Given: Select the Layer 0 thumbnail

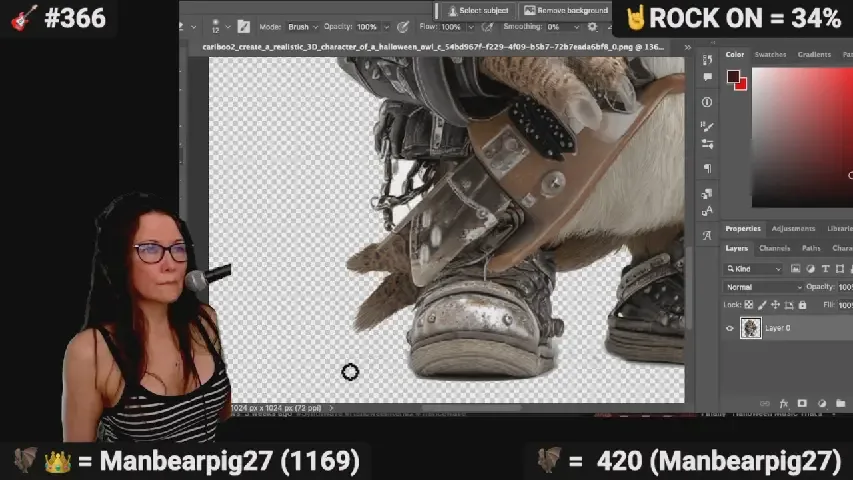Looking at the screenshot, I should (750, 328).
